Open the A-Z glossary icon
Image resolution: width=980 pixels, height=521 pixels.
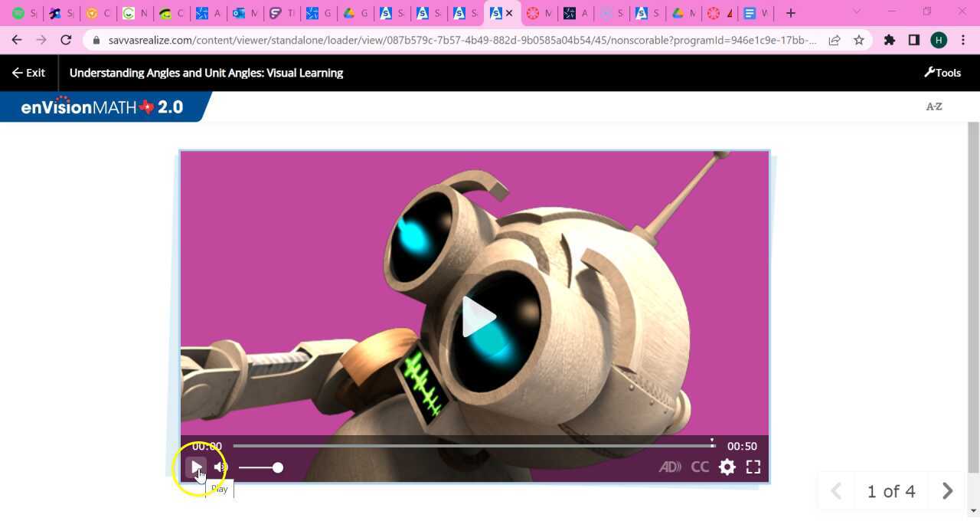(934, 106)
